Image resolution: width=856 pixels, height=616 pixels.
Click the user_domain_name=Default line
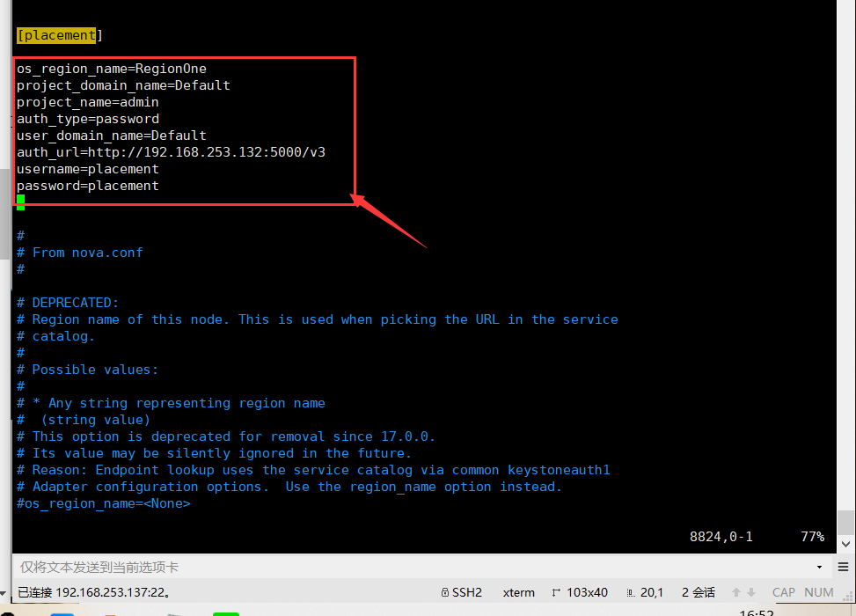click(112, 136)
